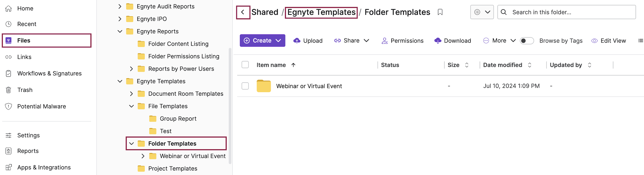The width and height of the screenshot is (644, 175).
Task: Open Home from the sidebar
Action: click(x=25, y=9)
